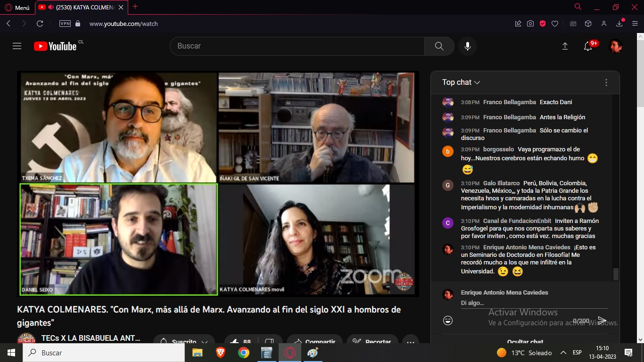Click Canal de FundacionEnbit username
Screen dimensions: 644x362
[x=517, y=221]
